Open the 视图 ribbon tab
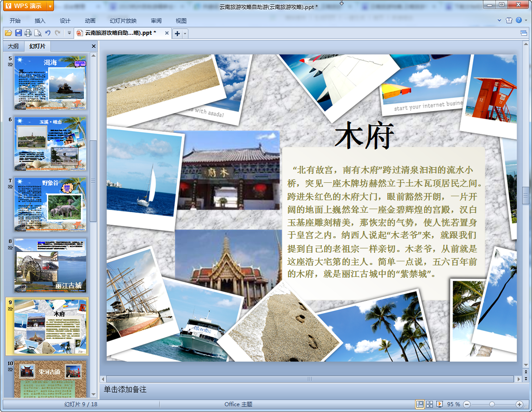Viewport: 532px width, 412px height. pyautogui.click(x=181, y=21)
